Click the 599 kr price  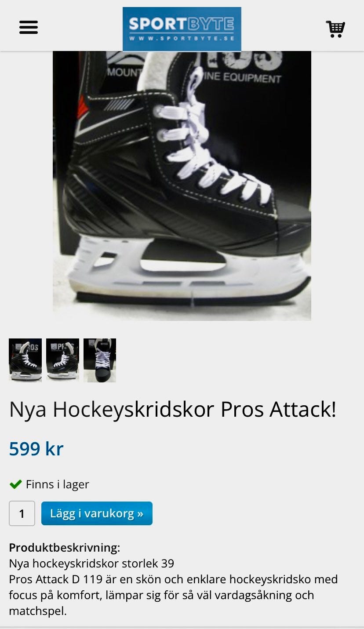coord(36,449)
